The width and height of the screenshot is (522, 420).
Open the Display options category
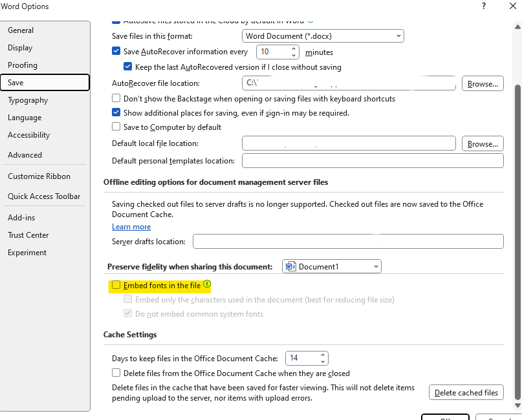(45, 48)
